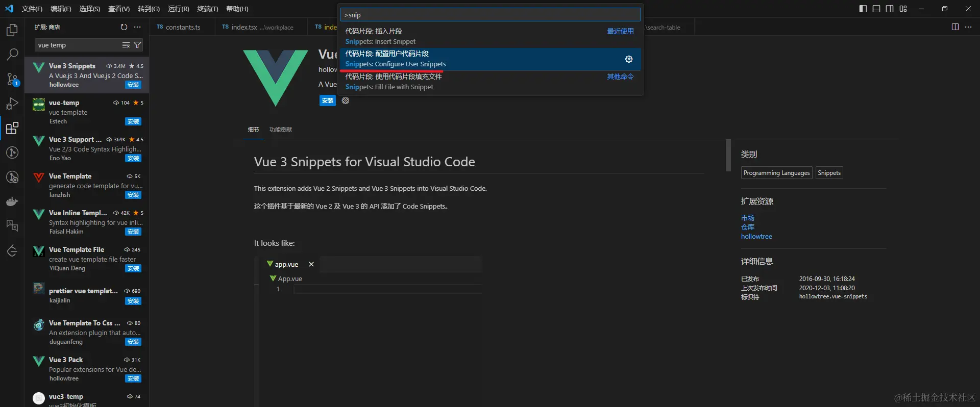Install Vue 3 Pack extension
The height and width of the screenshot is (407, 980).
[x=133, y=378]
